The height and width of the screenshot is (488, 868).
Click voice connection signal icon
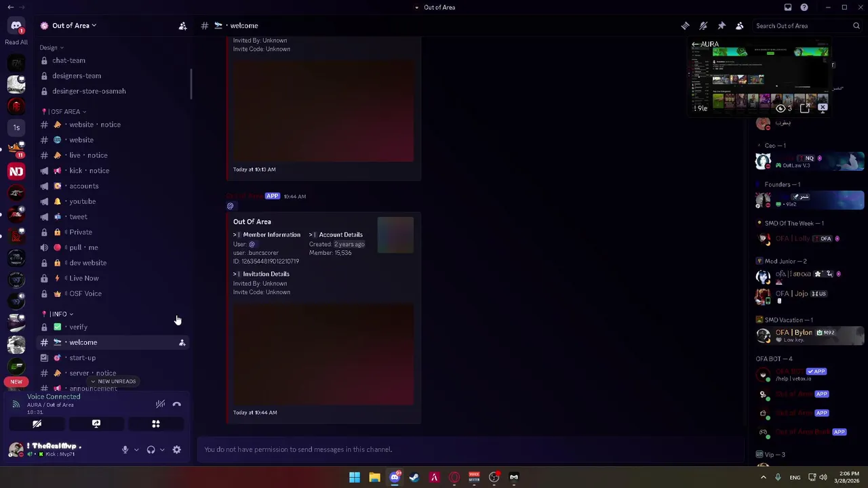(16, 405)
